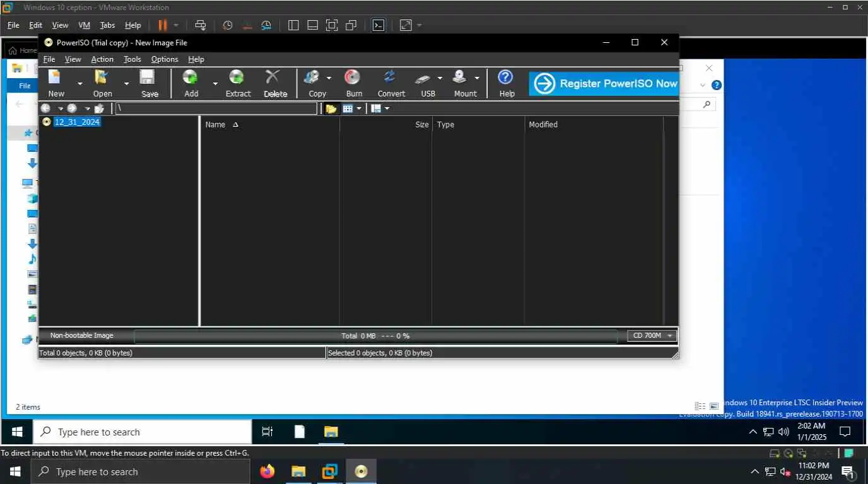The width and height of the screenshot is (868, 484).
Task: Select the 12_31_2024 tree node
Action: [77, 122]
